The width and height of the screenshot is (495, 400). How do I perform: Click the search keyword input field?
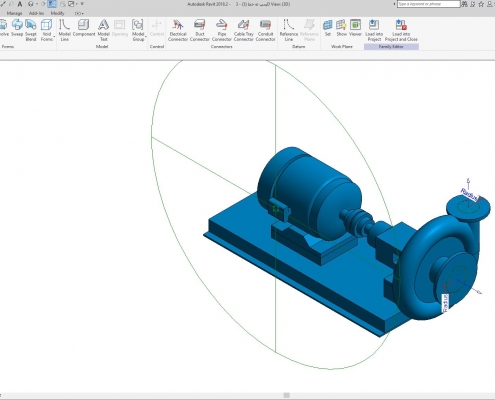pos(428,4)
